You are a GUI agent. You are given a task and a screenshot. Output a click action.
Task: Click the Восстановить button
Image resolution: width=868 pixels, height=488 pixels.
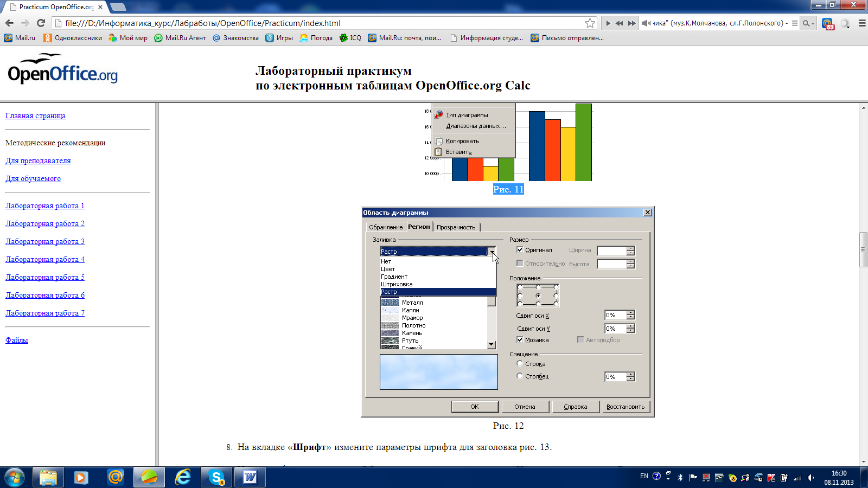click(626, 407)
